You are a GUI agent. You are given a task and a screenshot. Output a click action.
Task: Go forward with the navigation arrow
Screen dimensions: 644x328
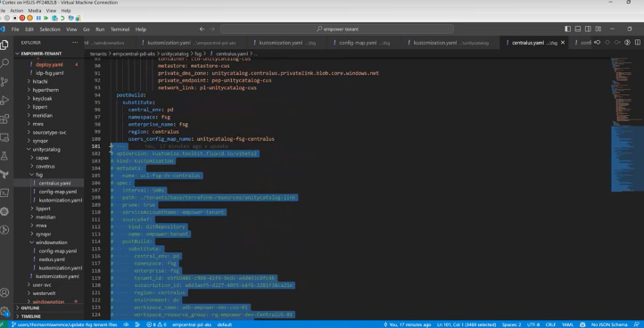click(212, 29)
